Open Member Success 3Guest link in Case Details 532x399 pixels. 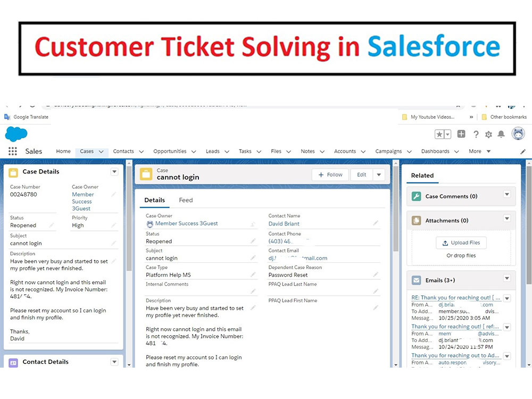[83, 202]
